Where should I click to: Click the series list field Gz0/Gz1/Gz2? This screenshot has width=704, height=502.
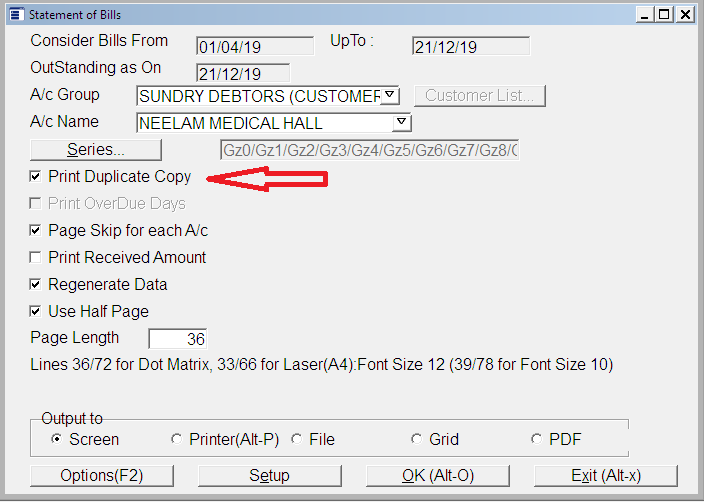click(x=370, y=150)
